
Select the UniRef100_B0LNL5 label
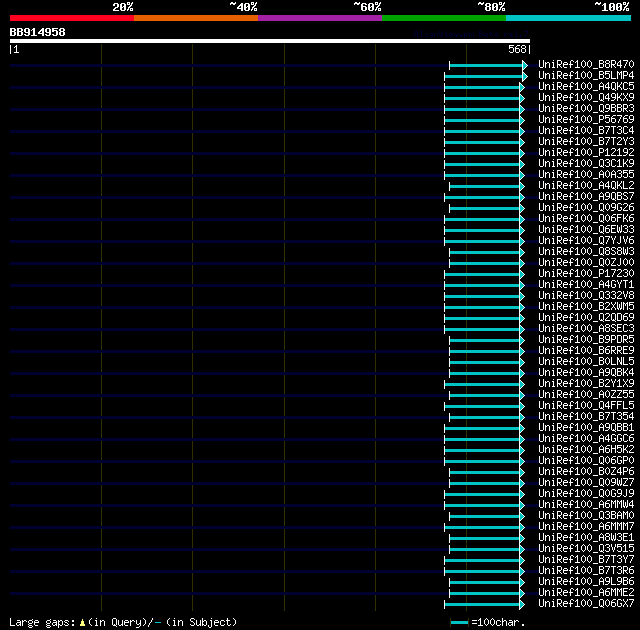pos(586,362)
